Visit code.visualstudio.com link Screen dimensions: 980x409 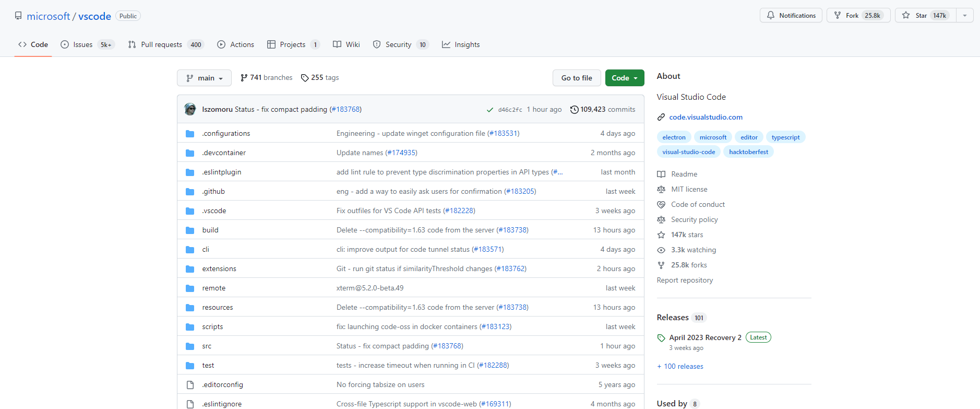coord(706,117)
